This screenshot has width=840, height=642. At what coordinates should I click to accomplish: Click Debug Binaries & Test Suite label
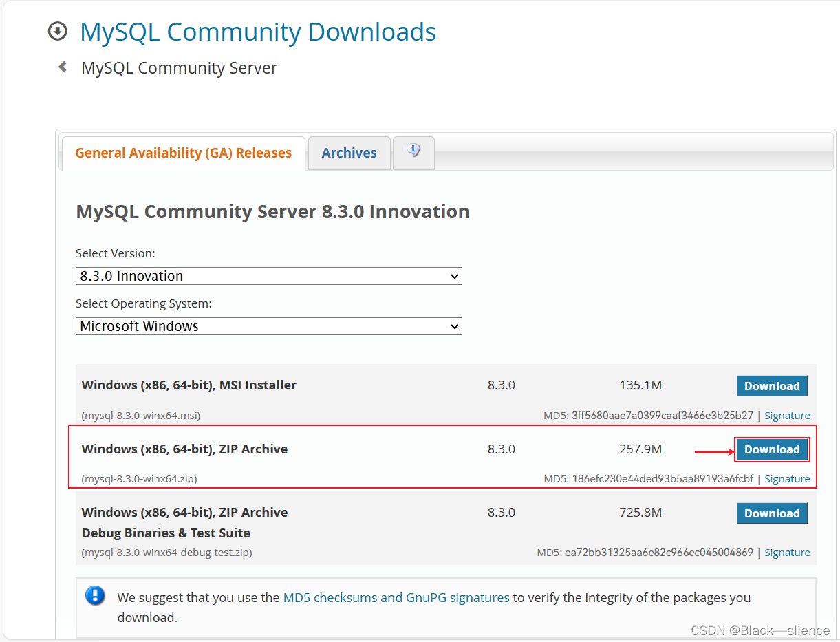point(166,533)
